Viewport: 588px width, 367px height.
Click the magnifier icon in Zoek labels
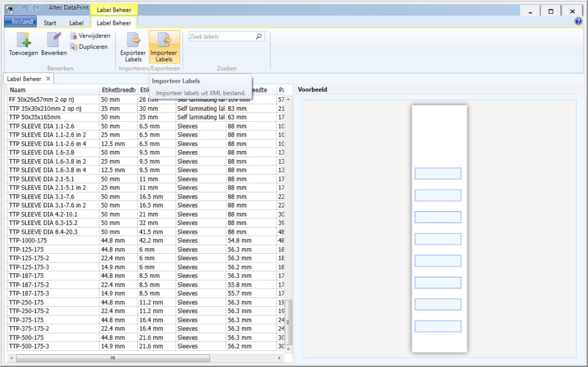[258, 36]
